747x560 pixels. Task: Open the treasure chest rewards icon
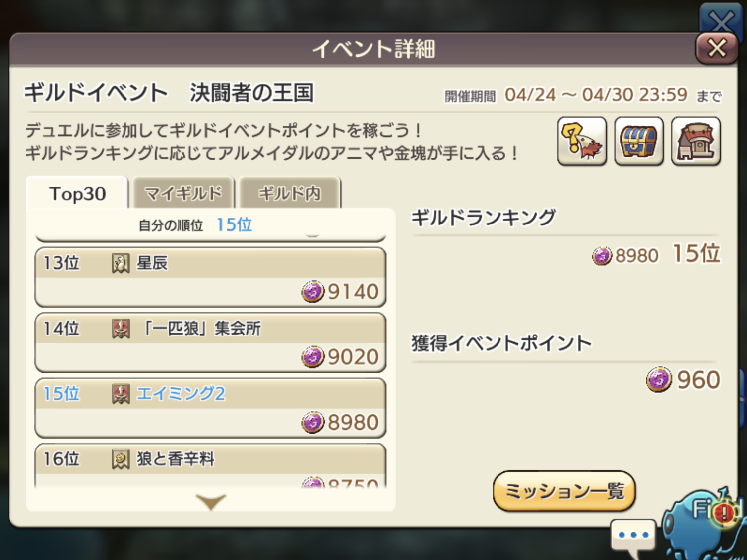pyautogui.click(x=639, y=141)
